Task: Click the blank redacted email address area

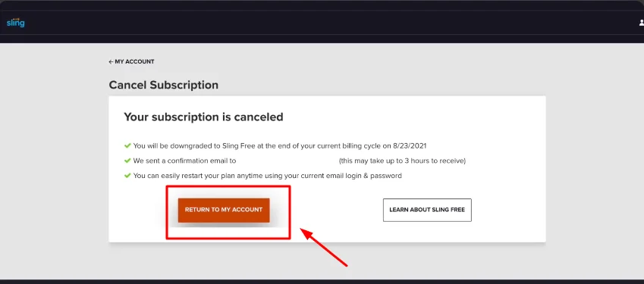Action: (287, 161)
